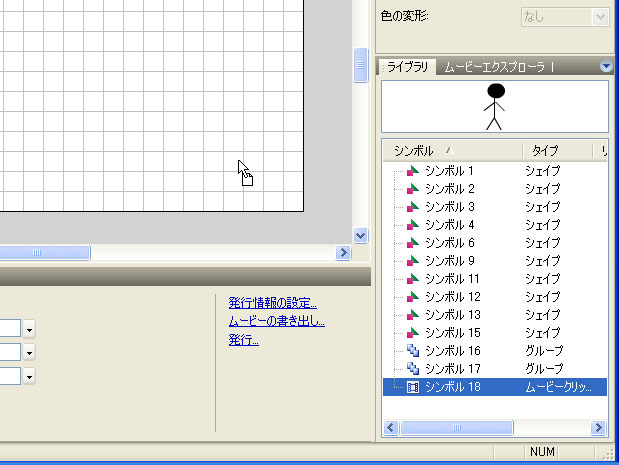This screenshot has width=619, height=465.
Task: Click the stick figure symbol preview
Action: pos(495,107)
